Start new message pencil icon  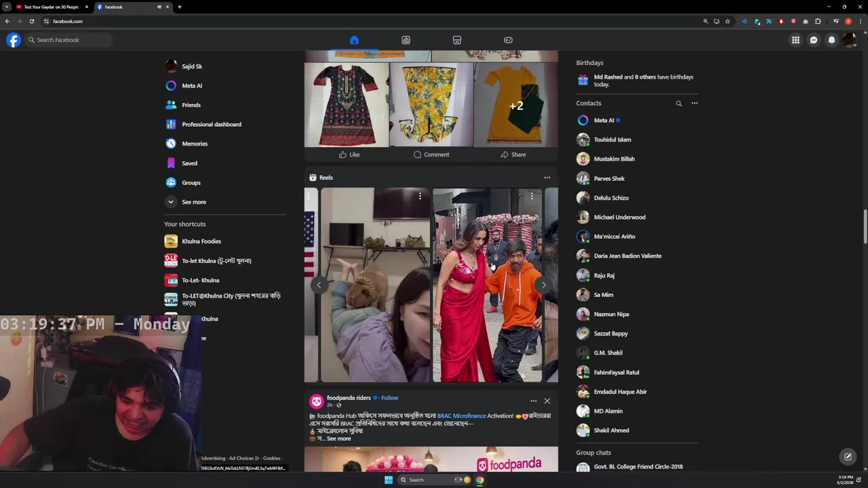point(848,457)
